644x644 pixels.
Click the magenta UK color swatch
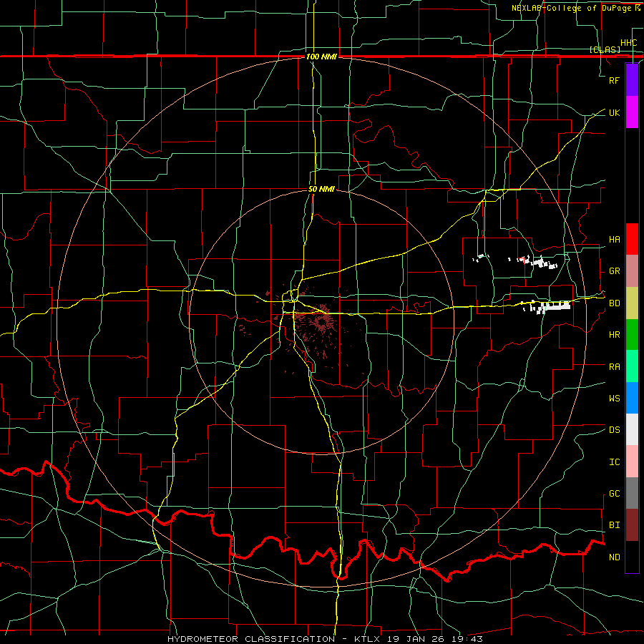tap(632, 112)
